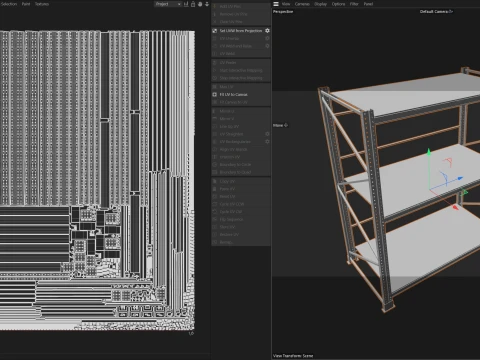Click the Reset UV command

coord(227,196)
